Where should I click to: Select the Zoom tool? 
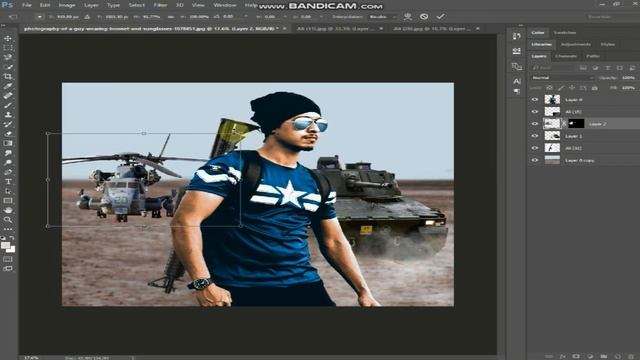point(8,220)
